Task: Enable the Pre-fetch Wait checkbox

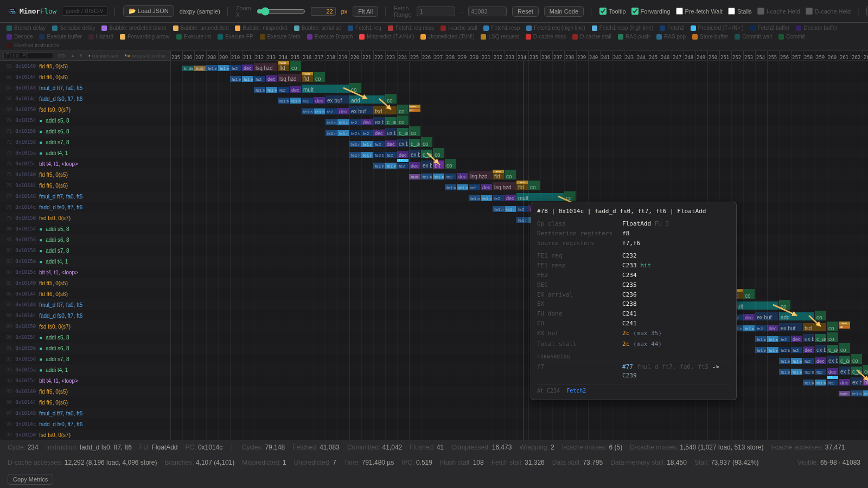Action: pyautogui.click(x=680, y=11)
